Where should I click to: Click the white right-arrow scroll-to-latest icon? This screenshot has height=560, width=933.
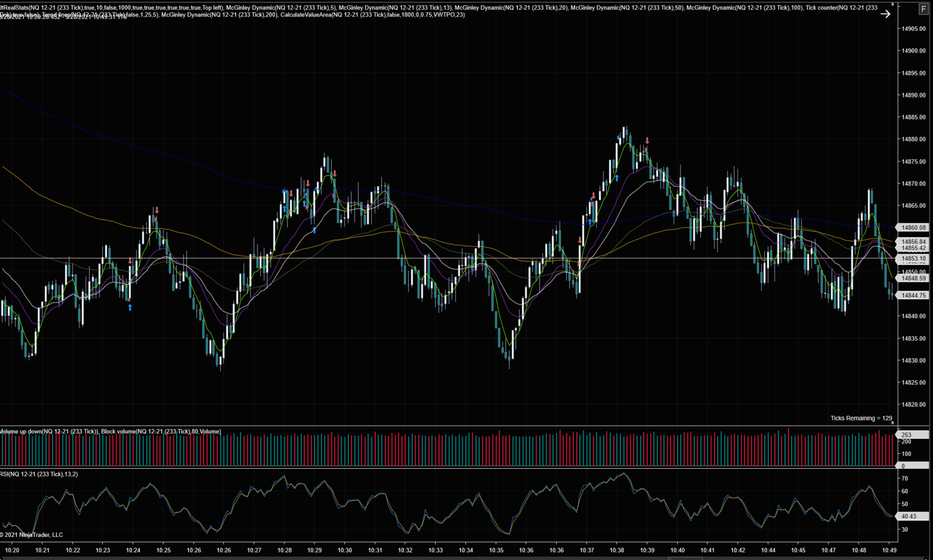[x=885, y=14]
